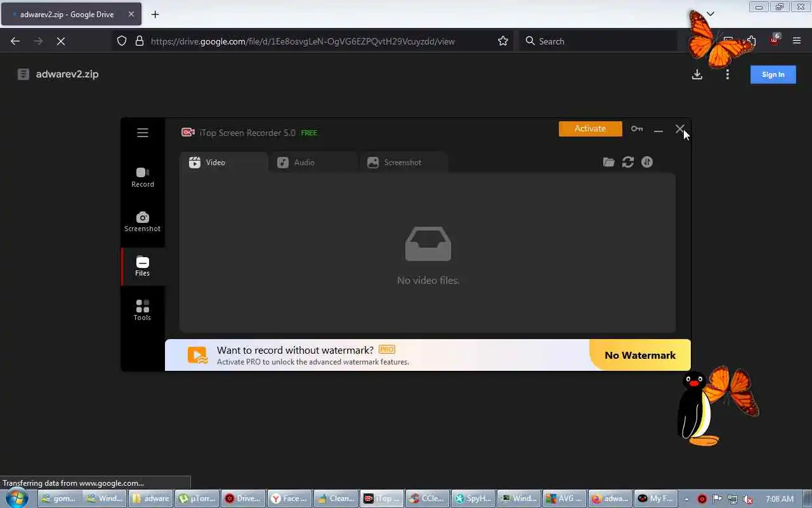Click the browser address bar URL
Screen dimensions: 812x508
pyautogui.click(x=303, y=41)
